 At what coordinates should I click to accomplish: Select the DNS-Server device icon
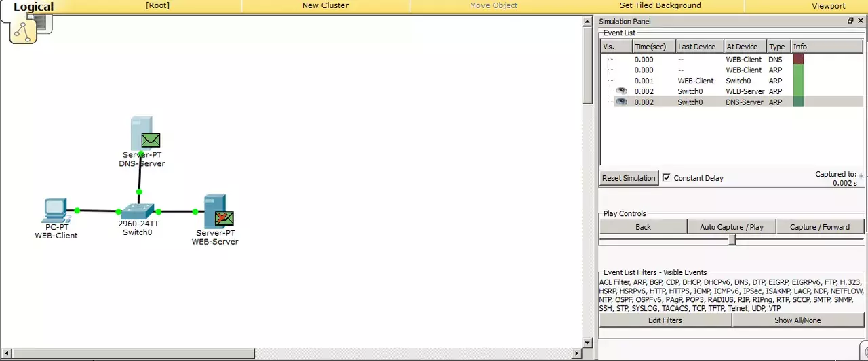[x=141, y=133]
